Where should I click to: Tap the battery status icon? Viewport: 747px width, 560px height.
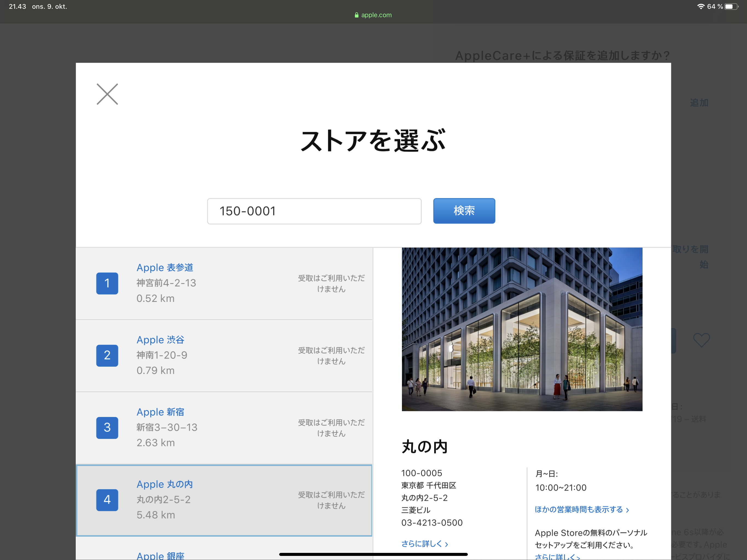731,6
